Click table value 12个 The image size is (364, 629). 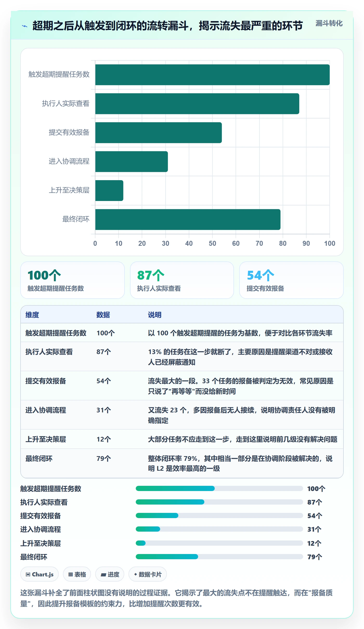pos(104,439)
